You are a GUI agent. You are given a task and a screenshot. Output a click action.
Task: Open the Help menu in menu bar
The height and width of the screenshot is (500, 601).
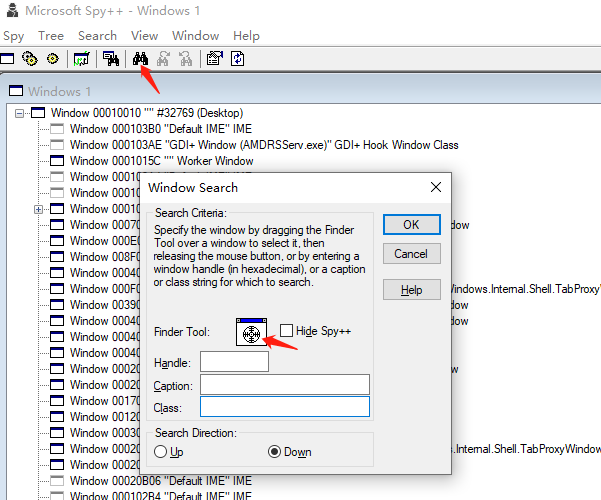[246, 36]
